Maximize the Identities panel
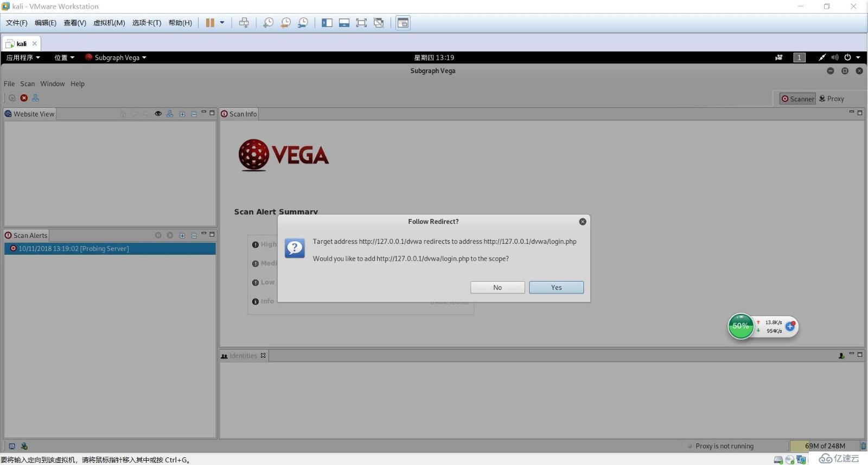 tap(860, 354)
